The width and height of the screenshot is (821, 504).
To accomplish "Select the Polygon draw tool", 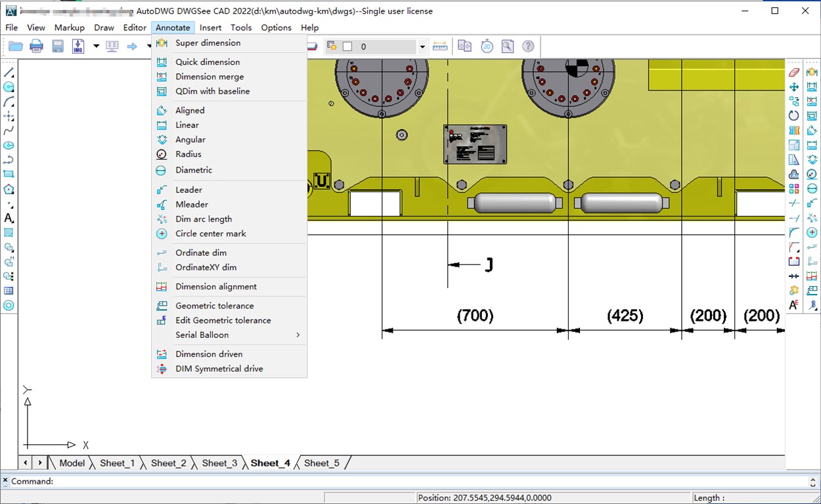I will click(x=9, y=189).
